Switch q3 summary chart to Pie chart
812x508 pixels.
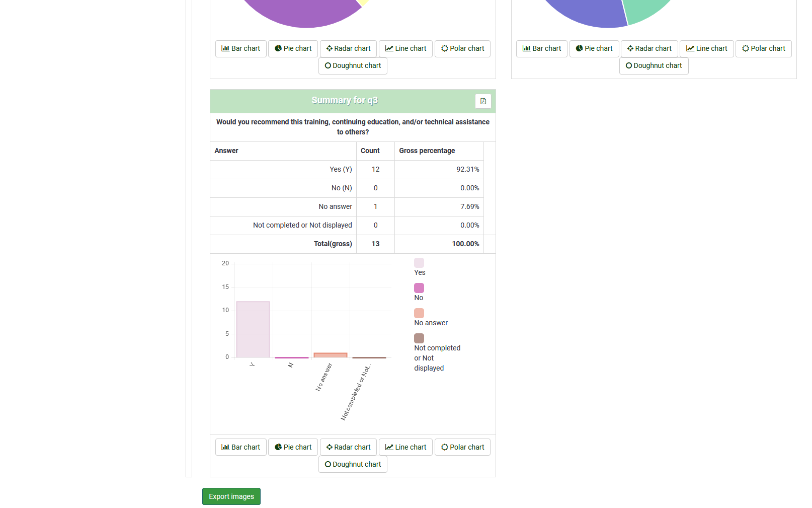pos(293,447)
